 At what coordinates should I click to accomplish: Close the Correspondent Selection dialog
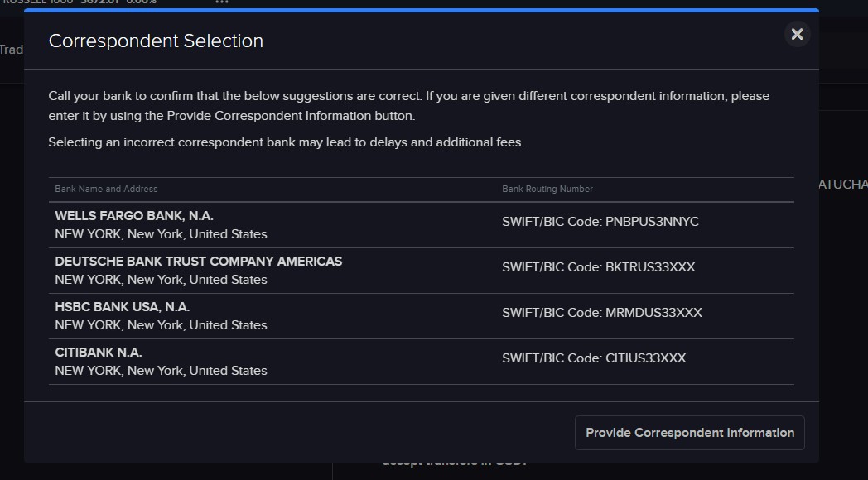click(797, 34)
